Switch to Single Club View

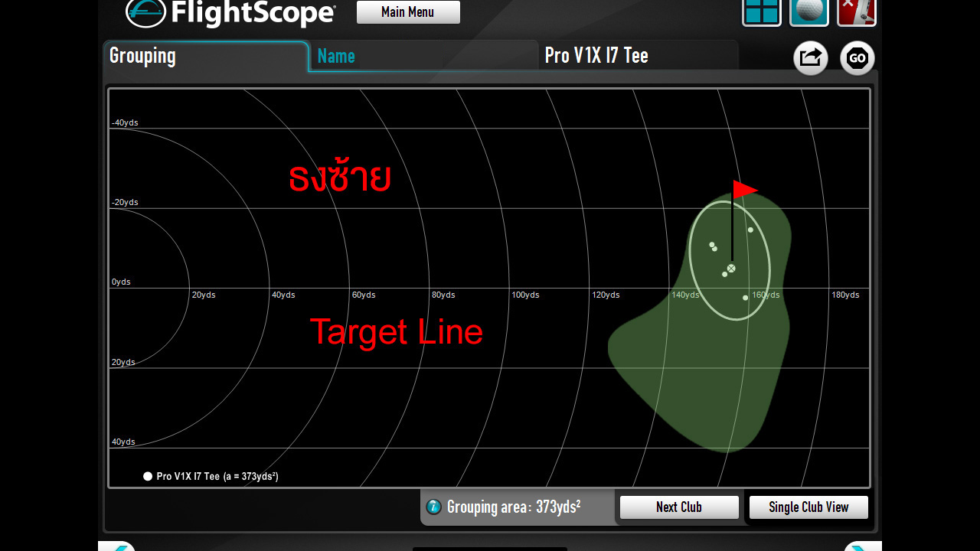pos(808,507)
